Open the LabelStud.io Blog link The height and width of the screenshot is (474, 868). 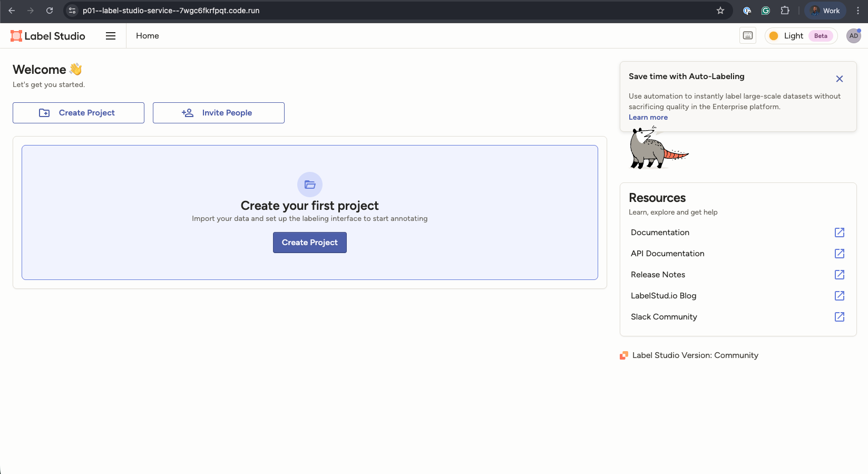point(664,296)
